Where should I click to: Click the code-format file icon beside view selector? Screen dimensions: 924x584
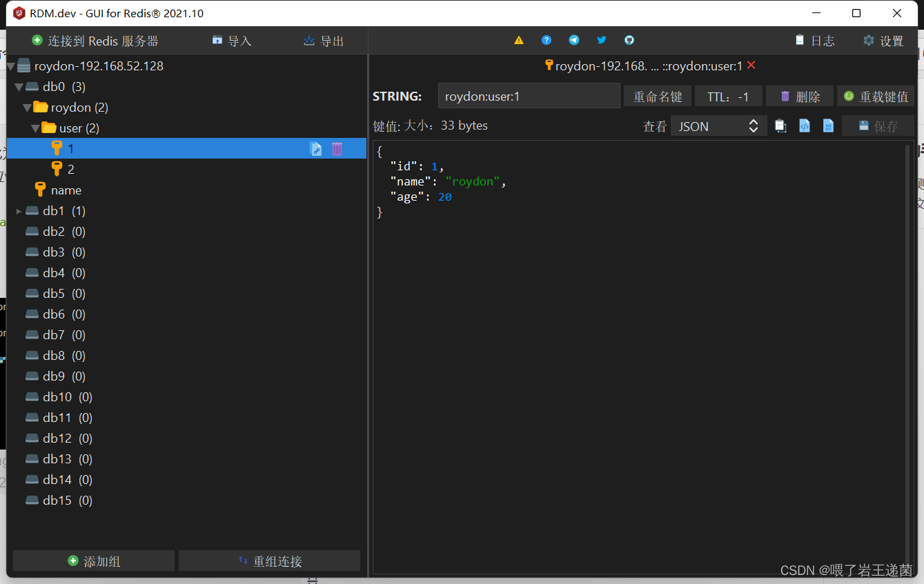(805, 126)
